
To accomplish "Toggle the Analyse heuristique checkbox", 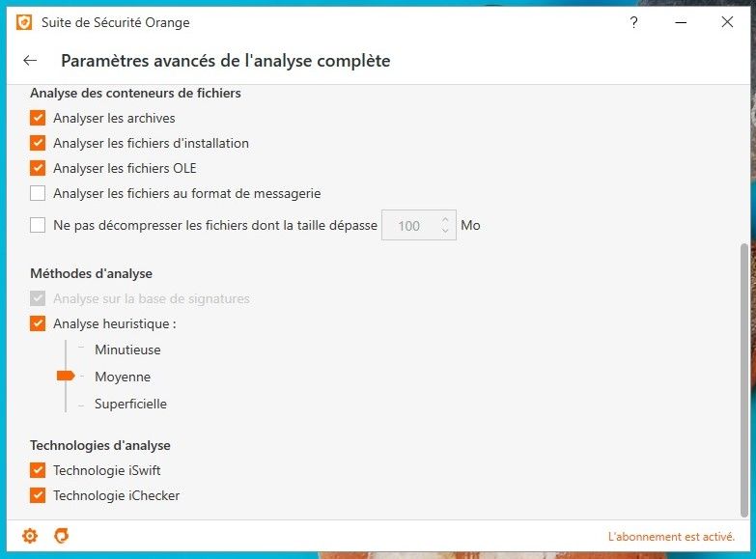I will (x=38, y=323).
